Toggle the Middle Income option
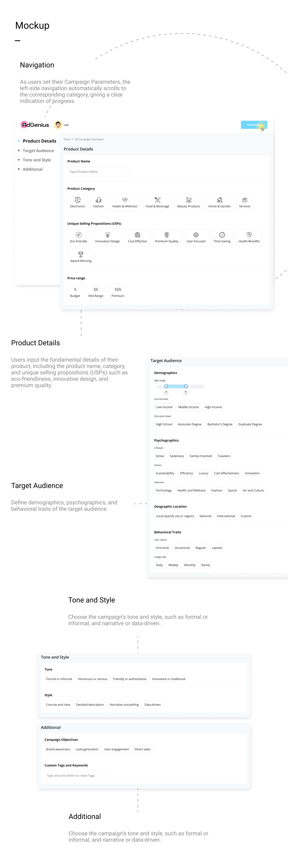Image resolution: width=288 pixels, height=868 pixels. (x=189, y=407)
